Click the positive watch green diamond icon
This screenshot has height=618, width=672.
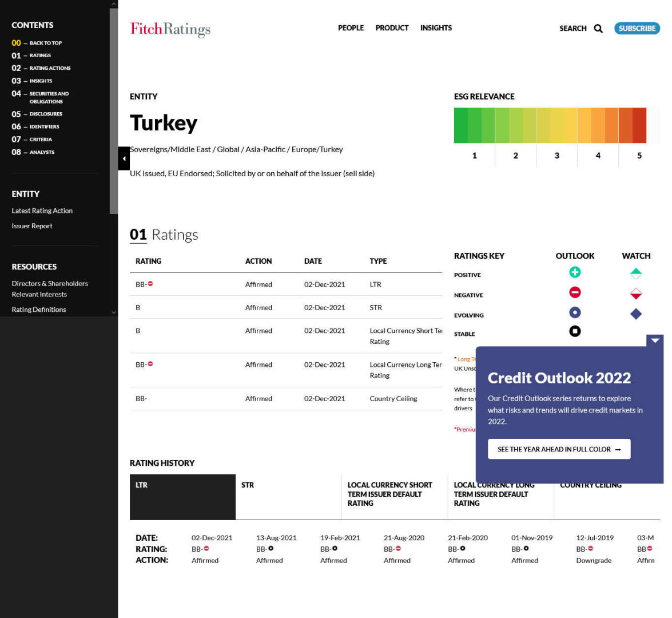coord(636,274)
